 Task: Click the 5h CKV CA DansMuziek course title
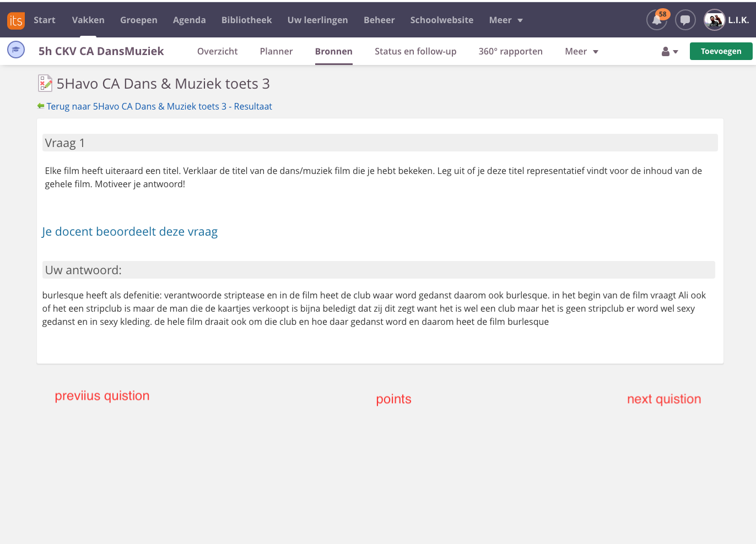pyautogui.click(x=101, y=52)
